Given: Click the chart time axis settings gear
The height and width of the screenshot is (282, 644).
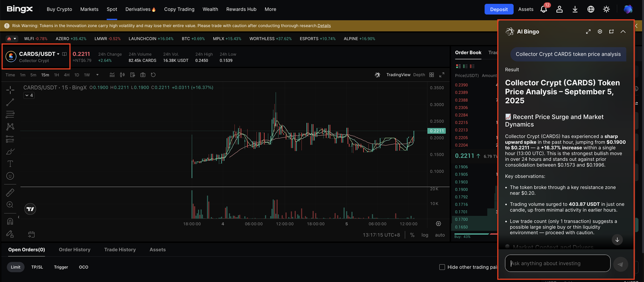Looking at the screenshot, I should (x=439, y=224).
